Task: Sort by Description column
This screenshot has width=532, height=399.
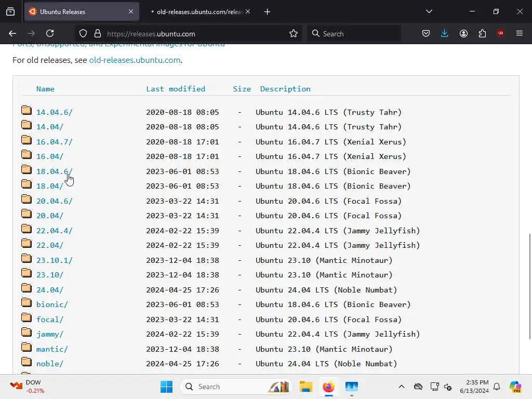Action: pos(285,89)
